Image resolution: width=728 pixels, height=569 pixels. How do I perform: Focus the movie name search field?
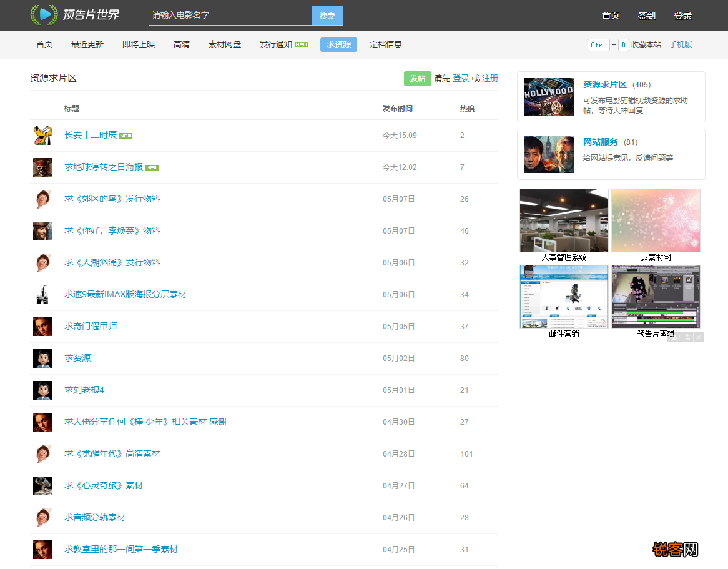[230, 16]
